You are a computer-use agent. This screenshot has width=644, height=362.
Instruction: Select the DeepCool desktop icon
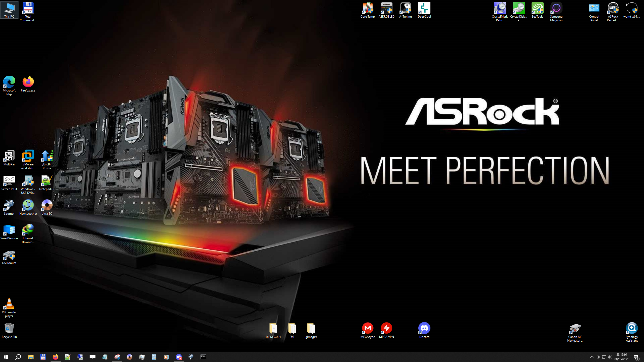[424, 10]
